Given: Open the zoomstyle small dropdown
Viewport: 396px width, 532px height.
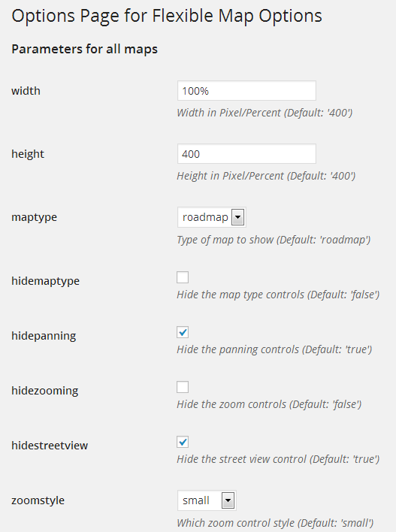Looking at the screenshot, I should [x=207, y=500].
